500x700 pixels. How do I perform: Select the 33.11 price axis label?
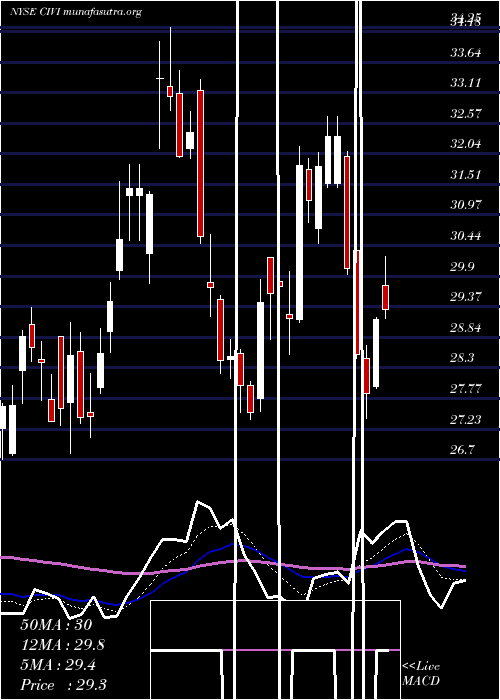point(466,83)
